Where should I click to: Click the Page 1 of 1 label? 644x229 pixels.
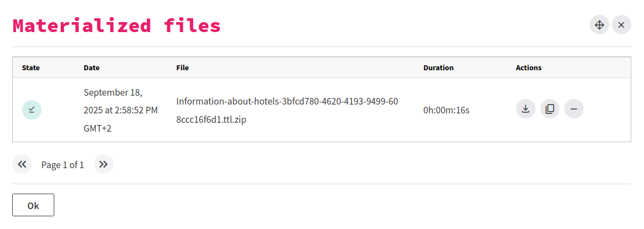click(63, 165)
